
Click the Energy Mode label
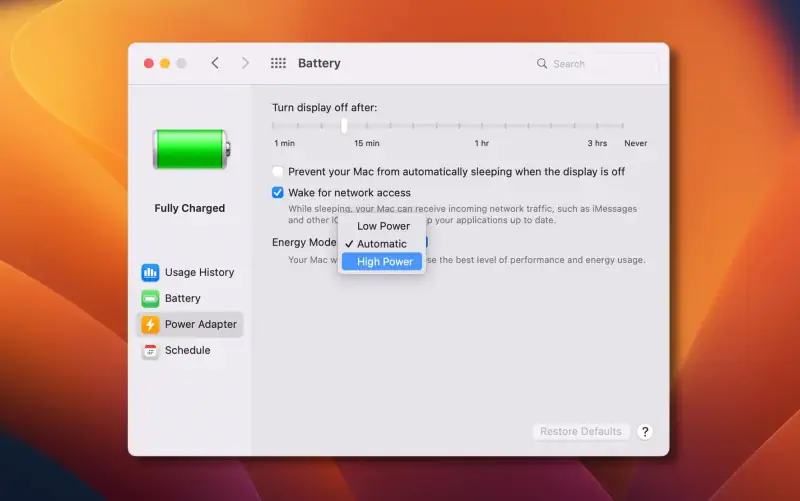point(304,242)
